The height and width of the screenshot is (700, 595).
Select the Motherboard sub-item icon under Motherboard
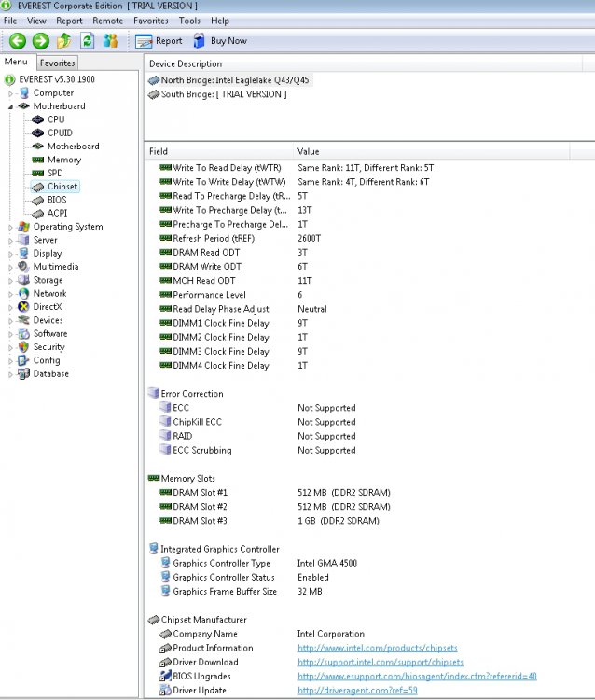[38, 146]
